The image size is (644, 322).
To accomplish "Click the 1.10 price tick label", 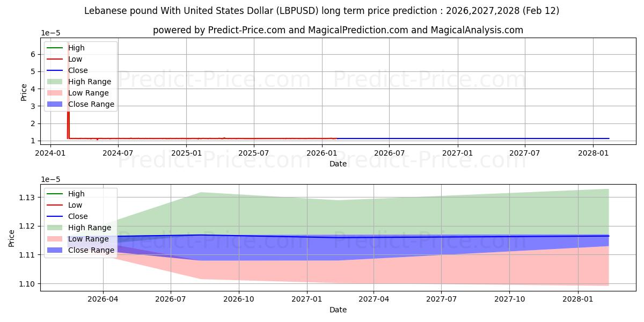I will coord(28,284).
